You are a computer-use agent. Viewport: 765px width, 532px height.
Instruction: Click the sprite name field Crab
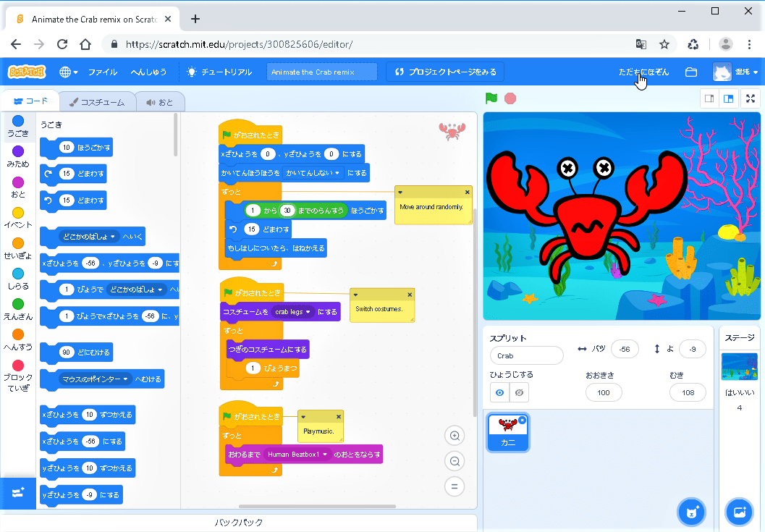click(526, 356)
